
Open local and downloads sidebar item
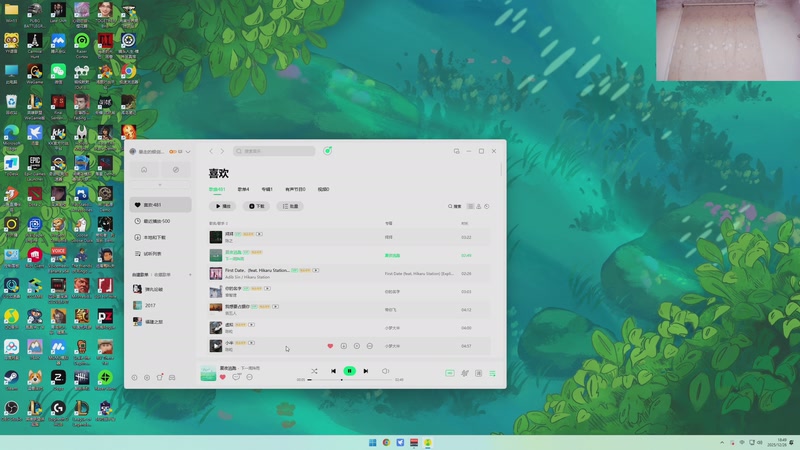click(x=160, y=237)
